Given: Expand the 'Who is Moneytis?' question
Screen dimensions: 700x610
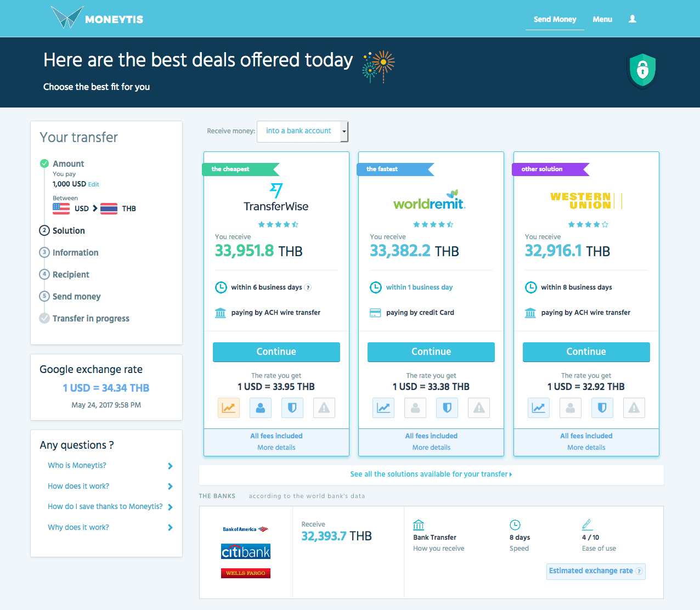Looking at the screenshot, I should [110, 466].
